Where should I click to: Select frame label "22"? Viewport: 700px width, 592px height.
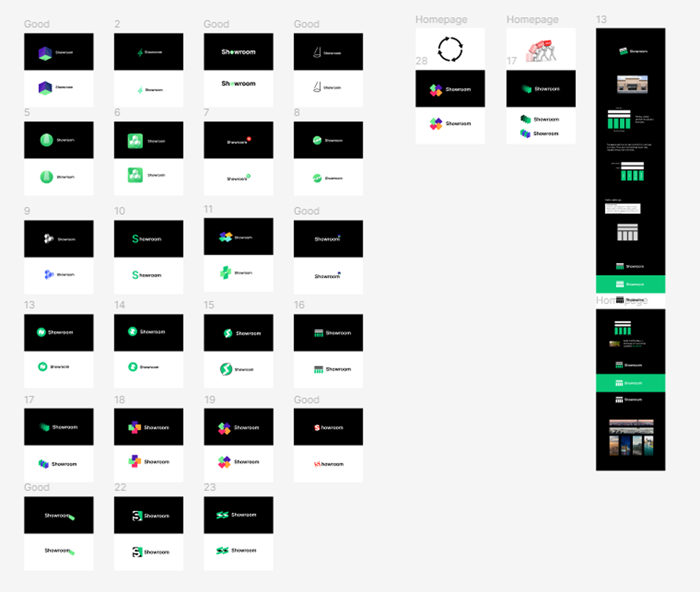tap(120, 487)
